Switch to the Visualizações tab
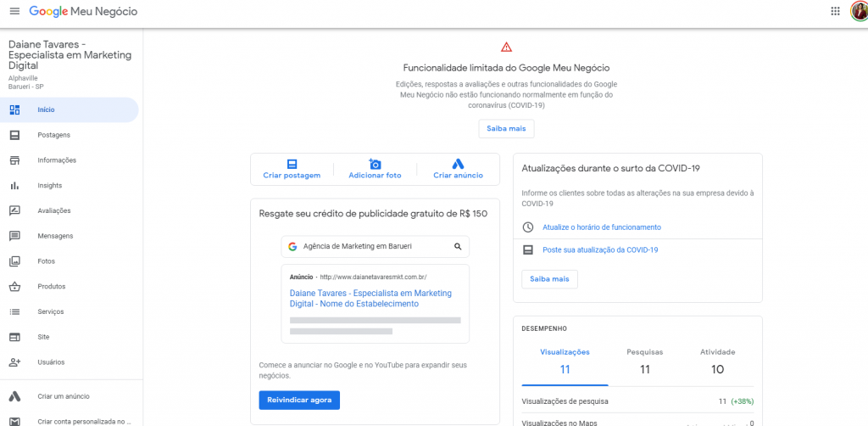The height and width of the screenshot is (426, 868). (x=565, y=361)
